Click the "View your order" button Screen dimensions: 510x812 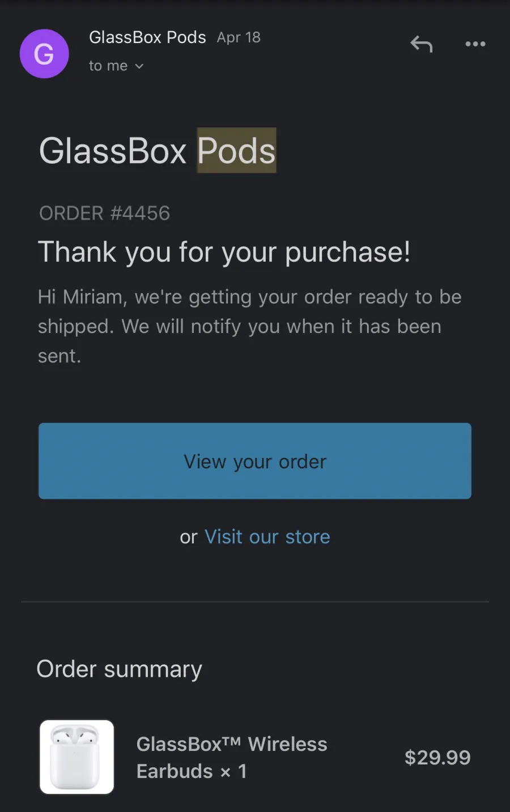255,461
